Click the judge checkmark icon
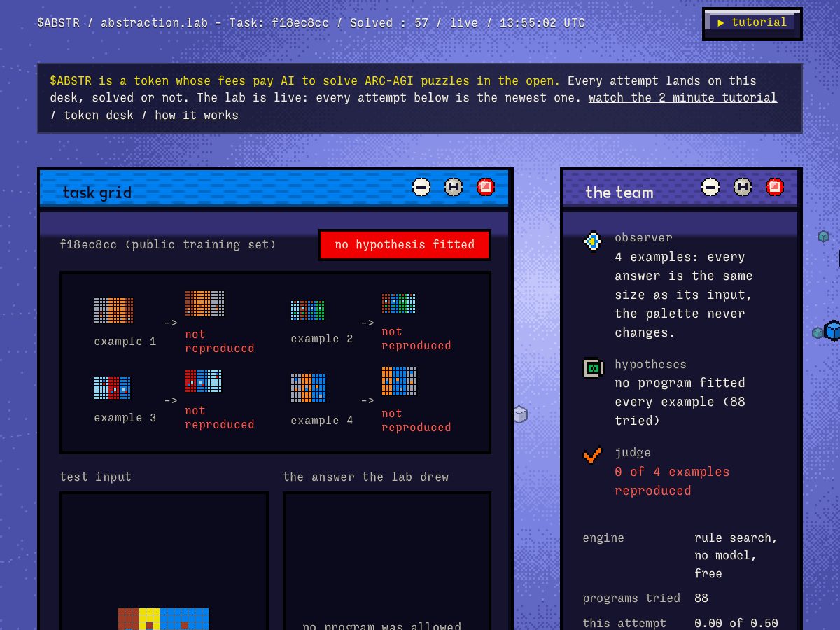Screen dimensions: 840x630 (x=593, y=456)
